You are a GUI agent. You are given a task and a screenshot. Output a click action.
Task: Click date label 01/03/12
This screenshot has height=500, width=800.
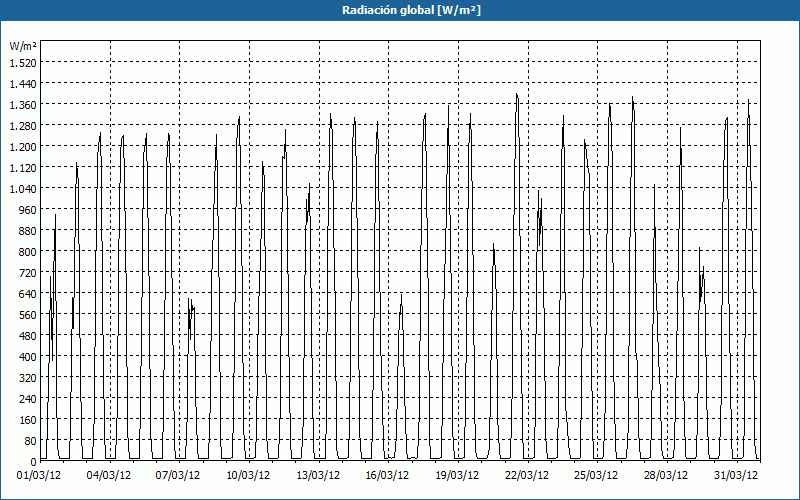[x=39, y=476]
